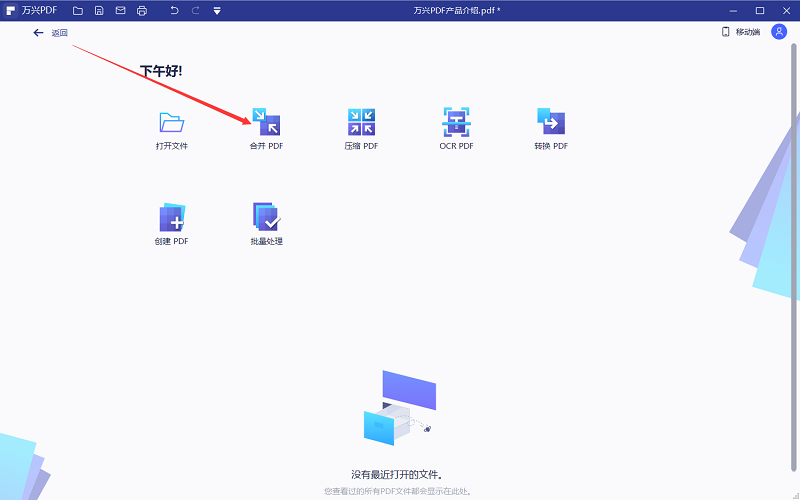Click the vertical scrollbar on the right

pyautogui.click(x=793, y=258)
